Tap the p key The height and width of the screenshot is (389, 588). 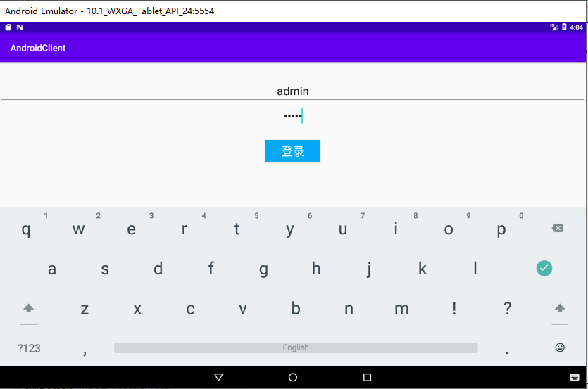click(x=501, y=229)
